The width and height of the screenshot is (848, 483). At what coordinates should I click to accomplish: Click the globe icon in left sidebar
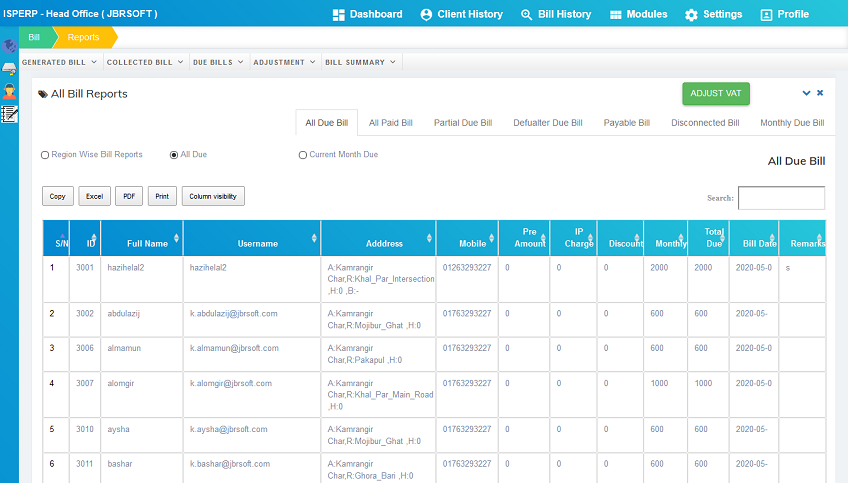(9, 47)
